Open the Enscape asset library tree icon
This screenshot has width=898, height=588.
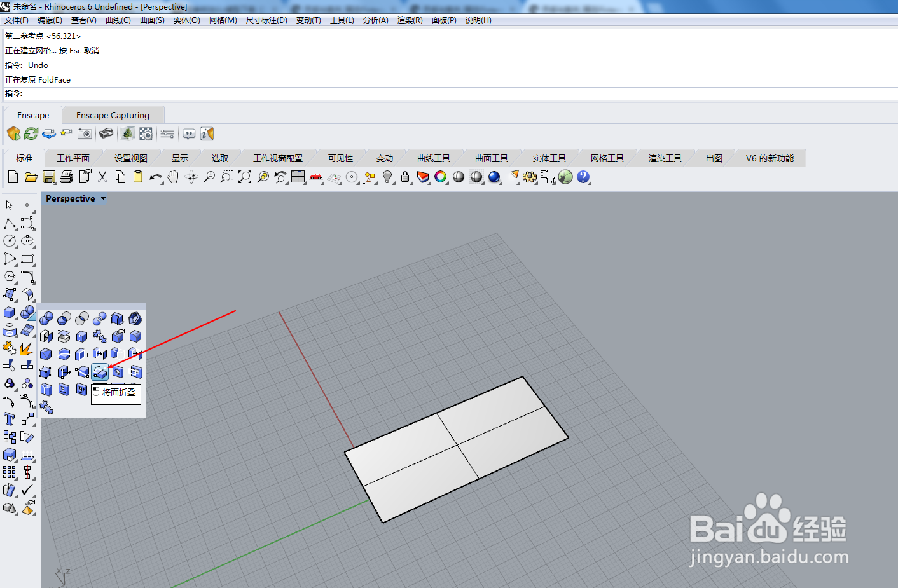point(128,133)
